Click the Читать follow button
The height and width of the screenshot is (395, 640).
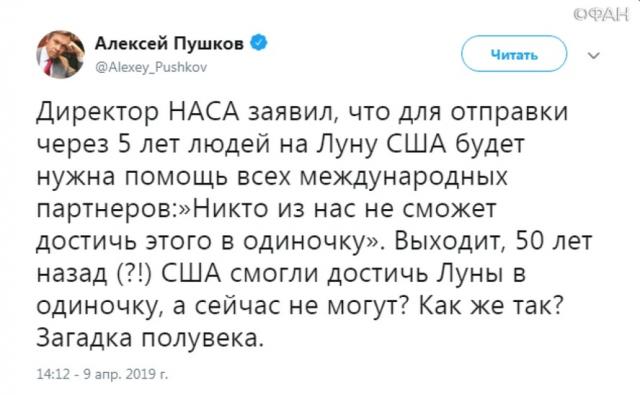pyautogui.click(x=514, y=54)
